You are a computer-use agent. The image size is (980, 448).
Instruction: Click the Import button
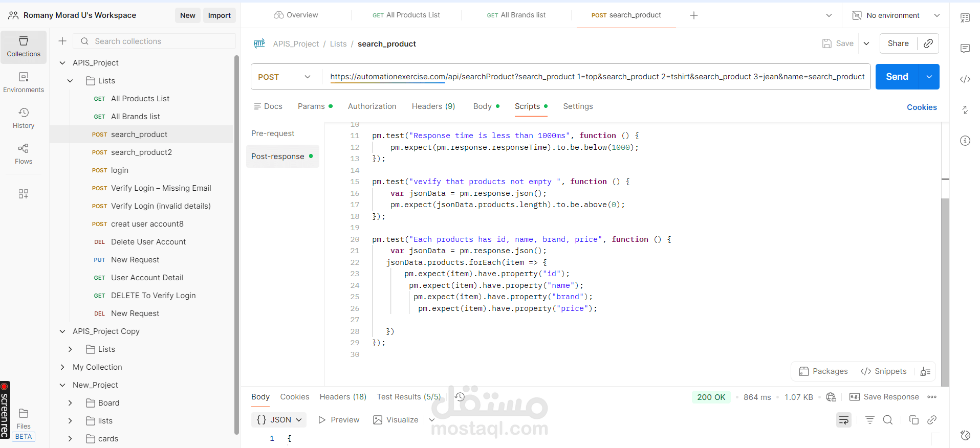point(220,15)
